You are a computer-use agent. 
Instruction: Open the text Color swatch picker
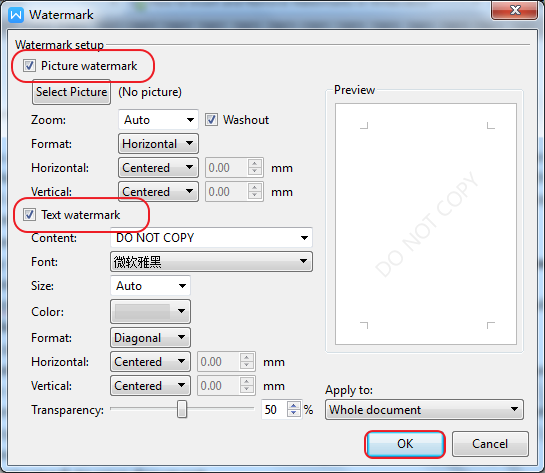151,311
